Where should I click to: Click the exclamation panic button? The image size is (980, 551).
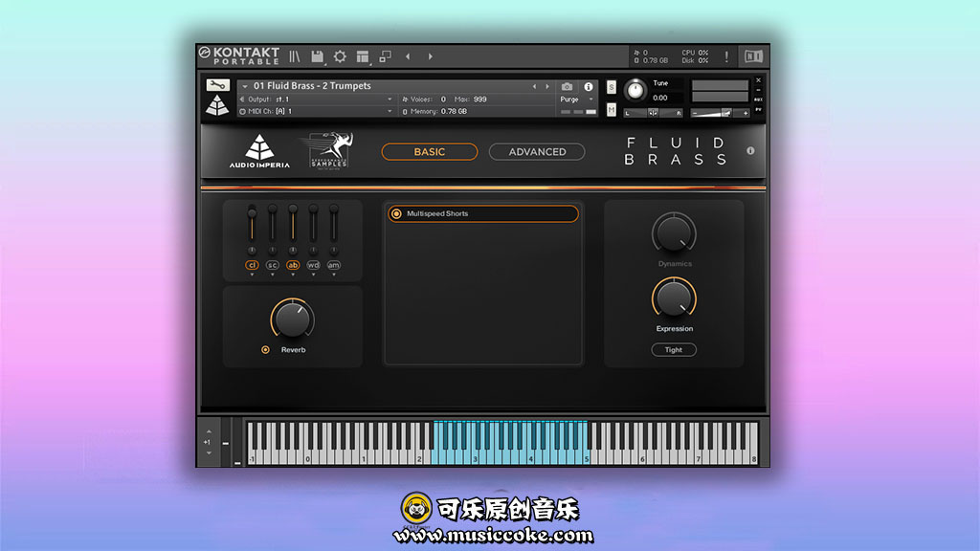point(726,56)
